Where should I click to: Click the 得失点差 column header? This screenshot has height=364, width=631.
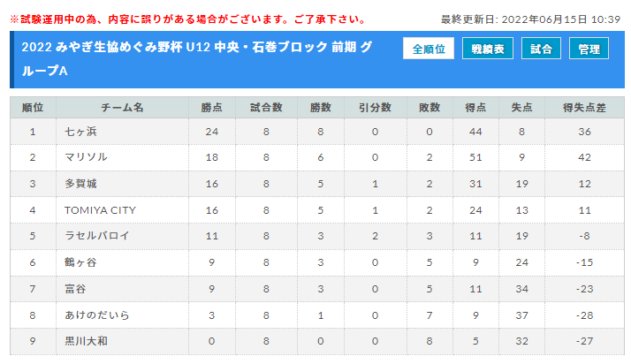click(x=584, y=108)
